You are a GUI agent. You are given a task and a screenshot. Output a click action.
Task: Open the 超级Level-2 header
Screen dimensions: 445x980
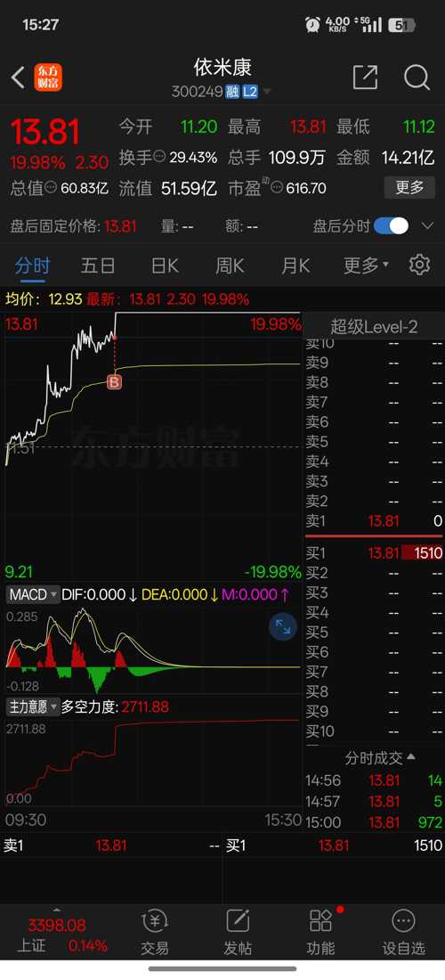click(x=374, y=326)
